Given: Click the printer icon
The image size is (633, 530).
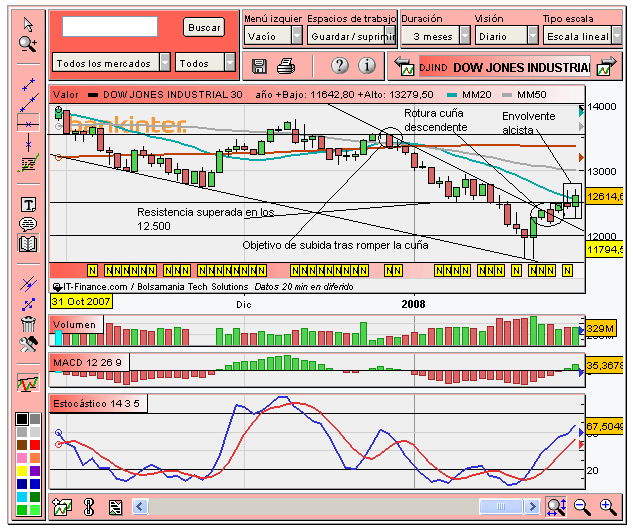Looking at the screenshot, I should (286, 66).
